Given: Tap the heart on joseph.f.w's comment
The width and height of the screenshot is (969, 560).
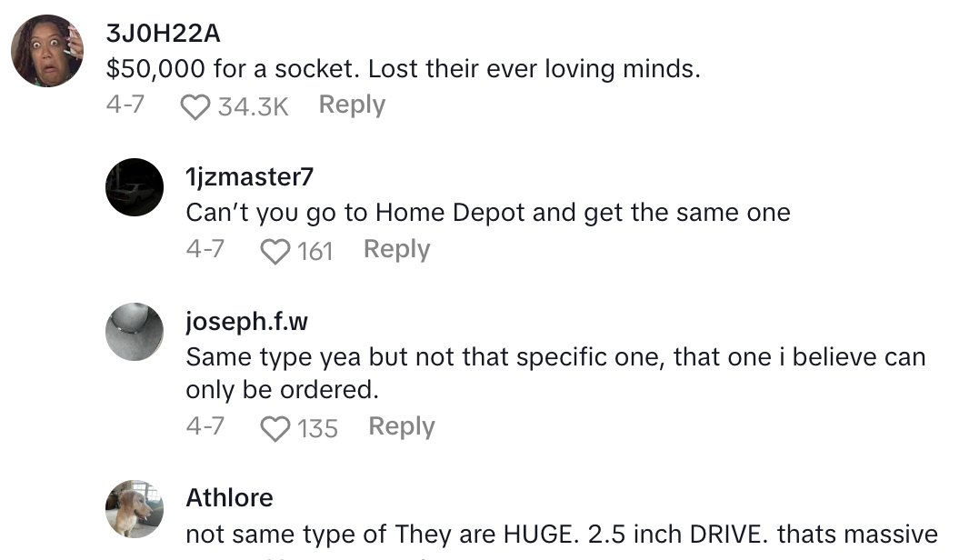Looking at the screenshot, I should point(275,428).
